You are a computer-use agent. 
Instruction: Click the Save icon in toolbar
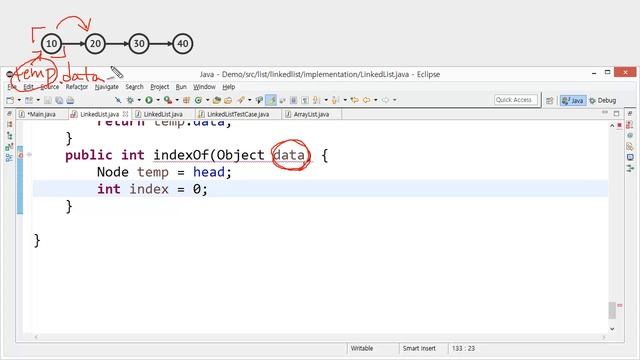pyautogui.click(x=48, y=100)
